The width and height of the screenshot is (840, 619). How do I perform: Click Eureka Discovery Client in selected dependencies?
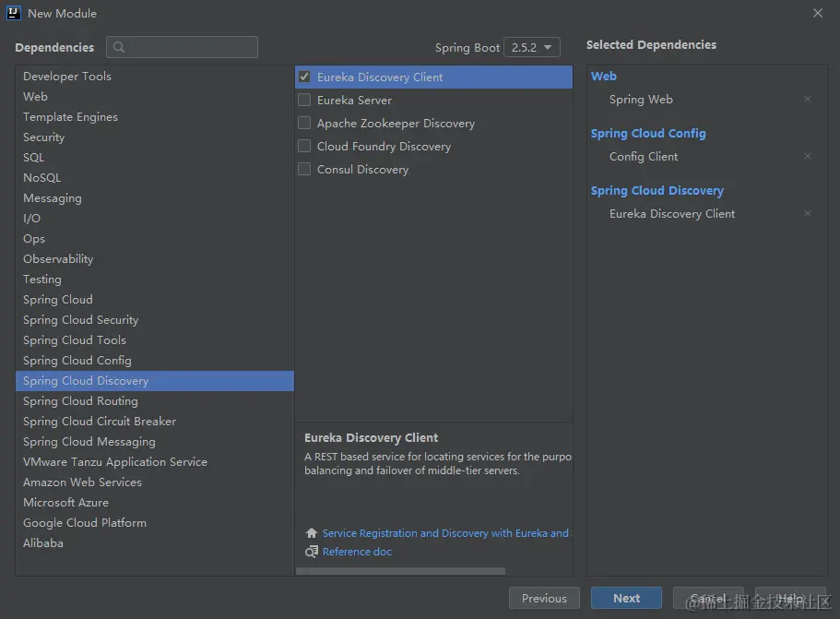pos(672,214)
